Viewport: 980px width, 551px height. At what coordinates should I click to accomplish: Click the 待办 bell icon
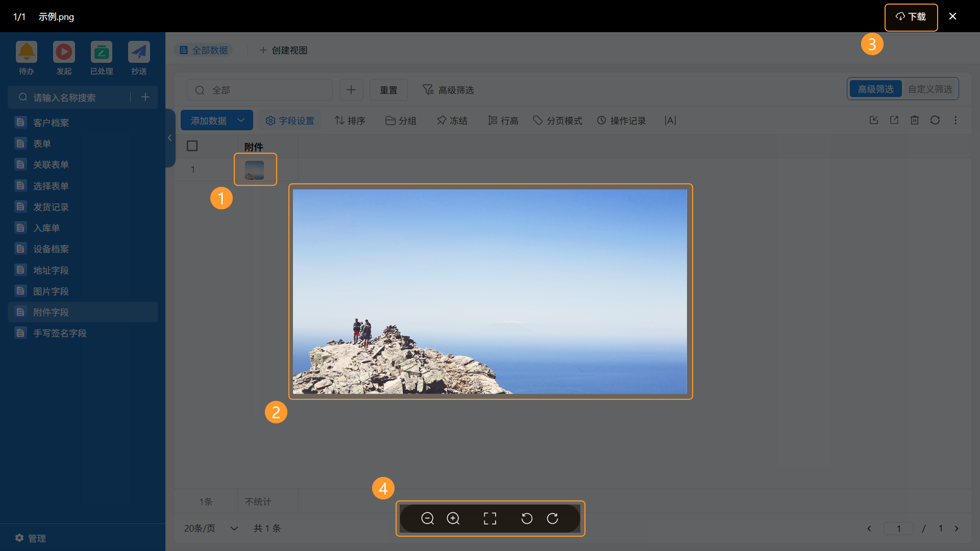[x=26, y=52]
